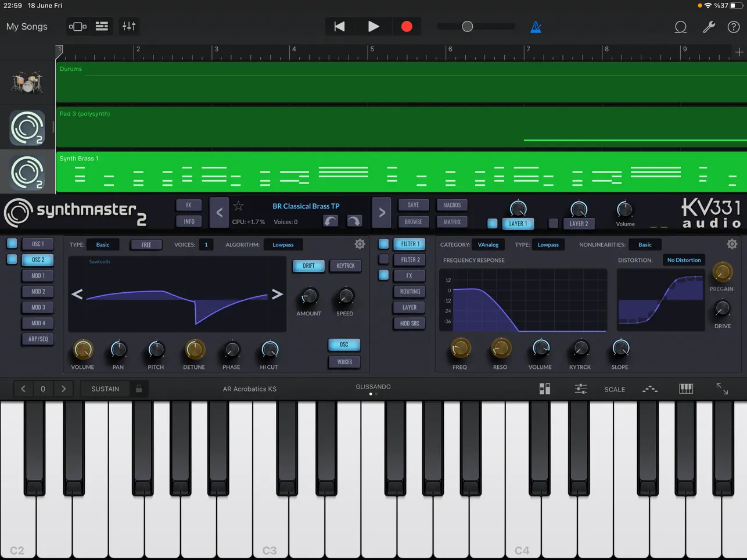Viewport: 747px width, 560px height.
Task: Expand the keyboard using the fullscreen arrows icon
Action: 721,388
